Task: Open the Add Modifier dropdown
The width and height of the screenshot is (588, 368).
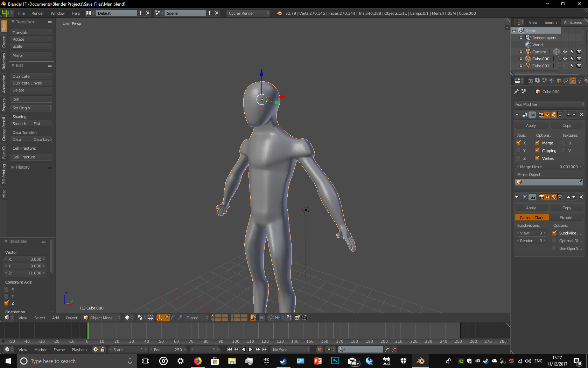Action: 549,104
